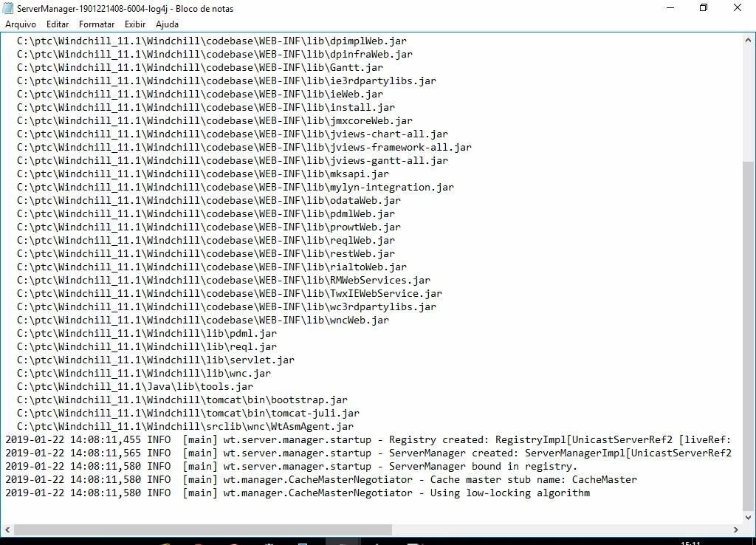
Task: Open the Arquivo menu
Action: [20, 24]
